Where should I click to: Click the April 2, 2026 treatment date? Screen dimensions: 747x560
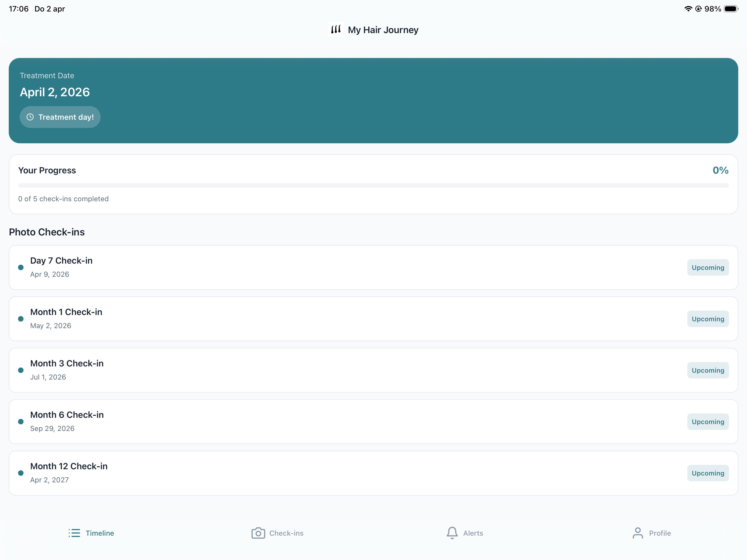55,92
